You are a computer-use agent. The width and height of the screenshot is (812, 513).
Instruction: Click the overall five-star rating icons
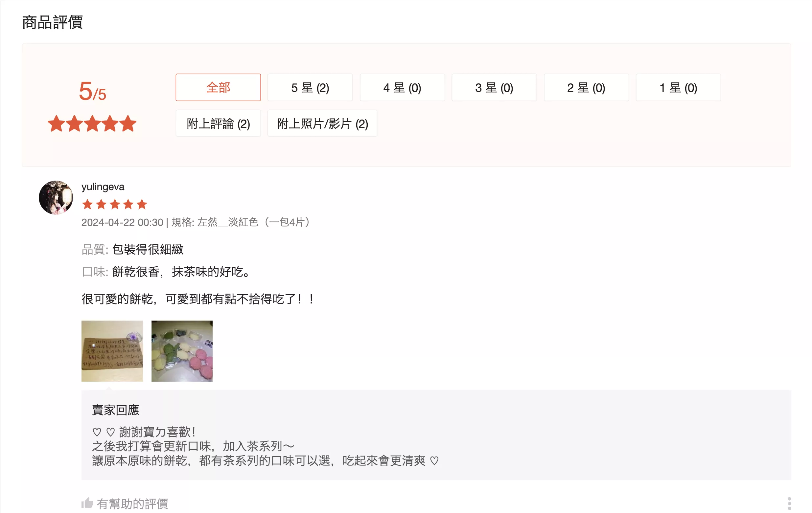pyautogui.click(x=92, y=123)
